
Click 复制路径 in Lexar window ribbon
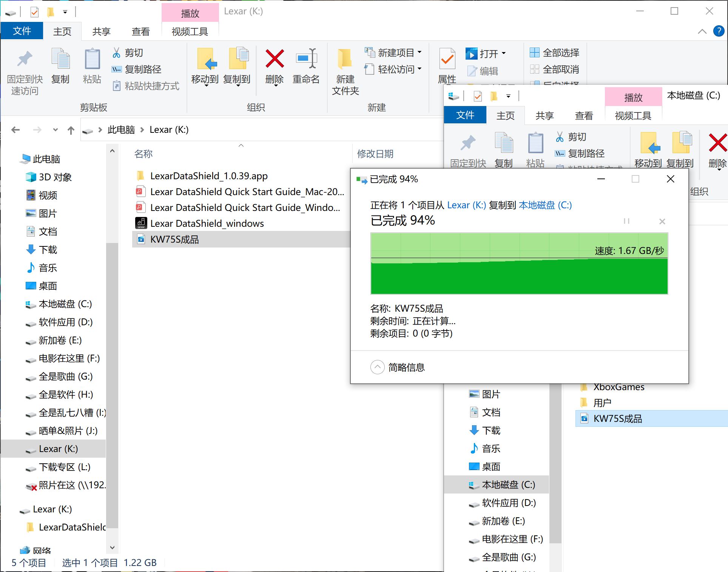[137, 69]
